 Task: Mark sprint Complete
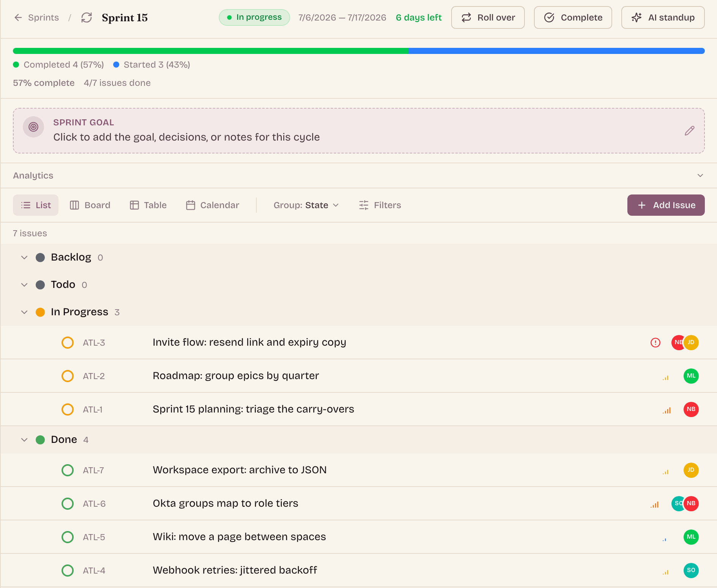[x=573, y=17]
